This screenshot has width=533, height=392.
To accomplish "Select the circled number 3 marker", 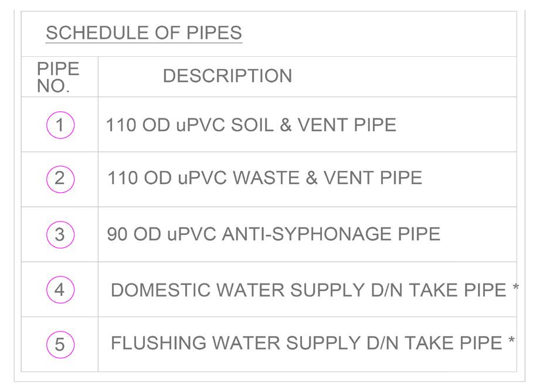I will coord(60,234).
